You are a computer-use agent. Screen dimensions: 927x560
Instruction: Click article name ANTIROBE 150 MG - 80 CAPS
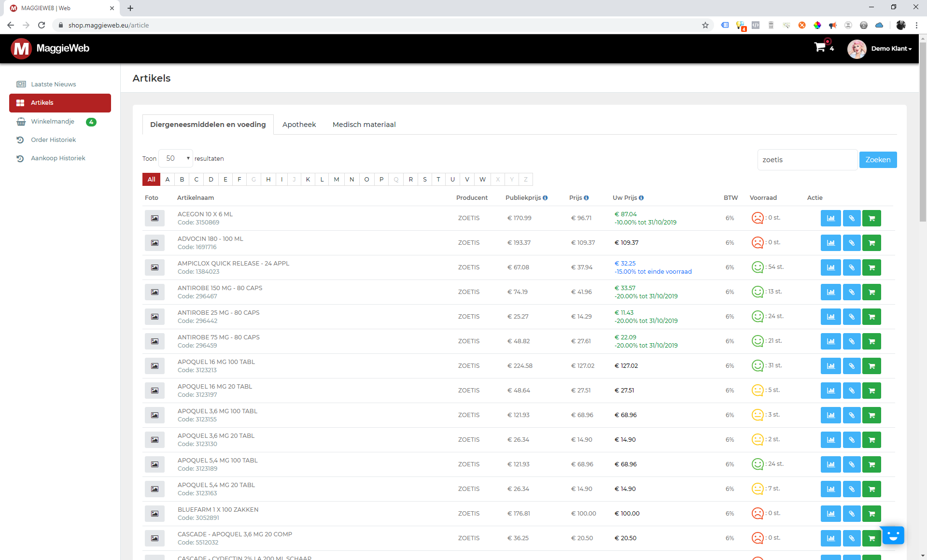[x=220, y=288]
